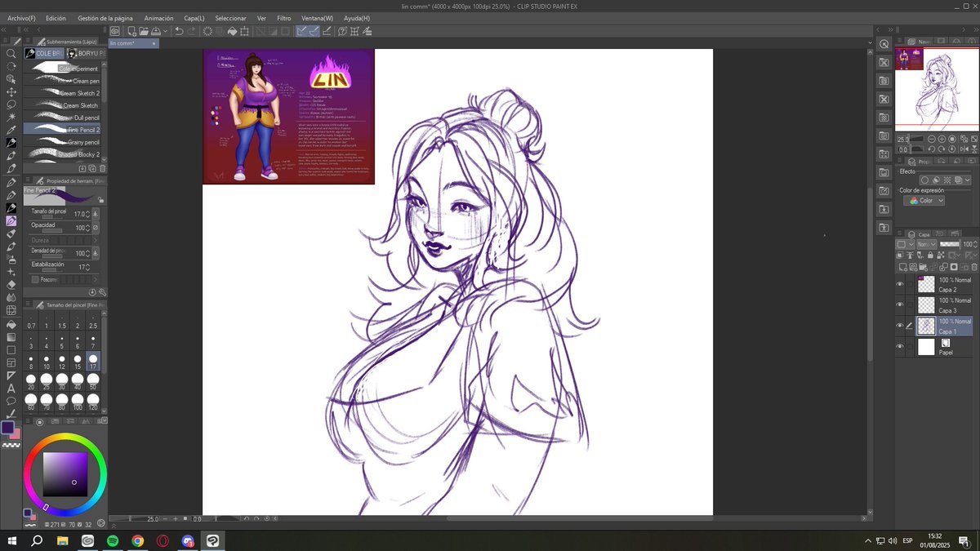Select the Magnifier zoom tool
Image resolution: width=980 pixels, height=551 pixels.
click(11, 52)
